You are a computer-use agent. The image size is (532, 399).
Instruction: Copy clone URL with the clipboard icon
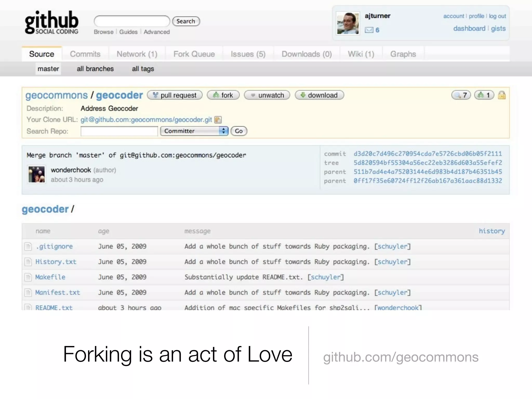(x=218, y=120)
